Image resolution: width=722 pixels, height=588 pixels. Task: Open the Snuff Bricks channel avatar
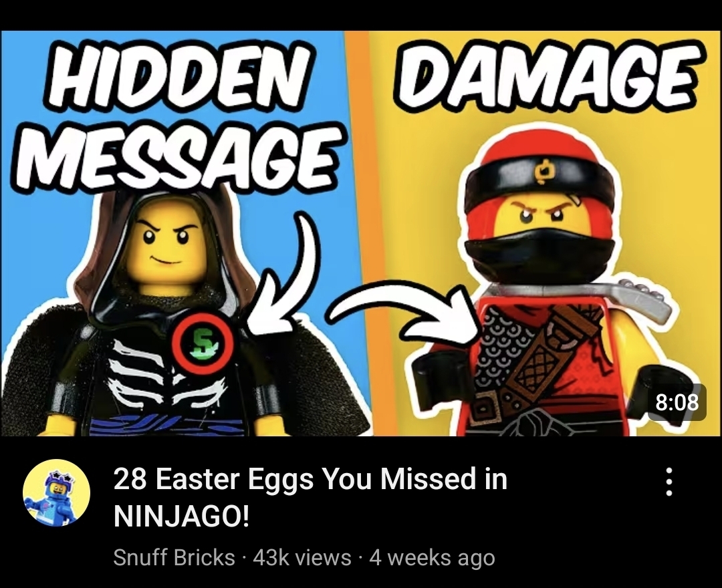57,492
